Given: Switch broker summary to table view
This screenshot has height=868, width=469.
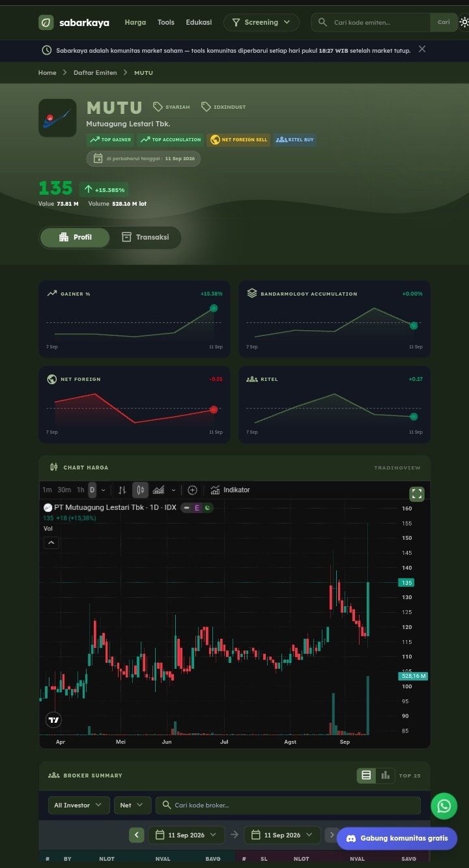Looking at the screenshot, I should 366,775.
